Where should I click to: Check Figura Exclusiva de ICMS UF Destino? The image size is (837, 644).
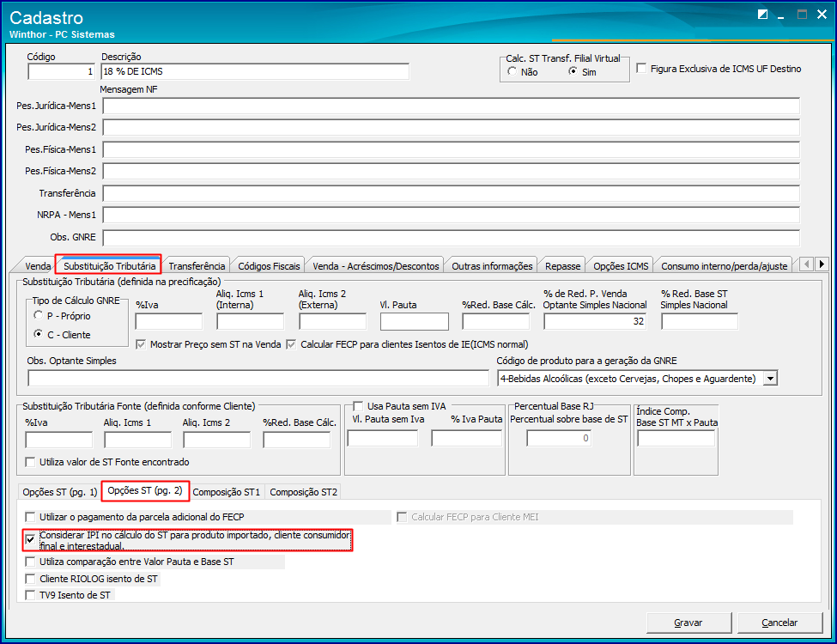641,69
